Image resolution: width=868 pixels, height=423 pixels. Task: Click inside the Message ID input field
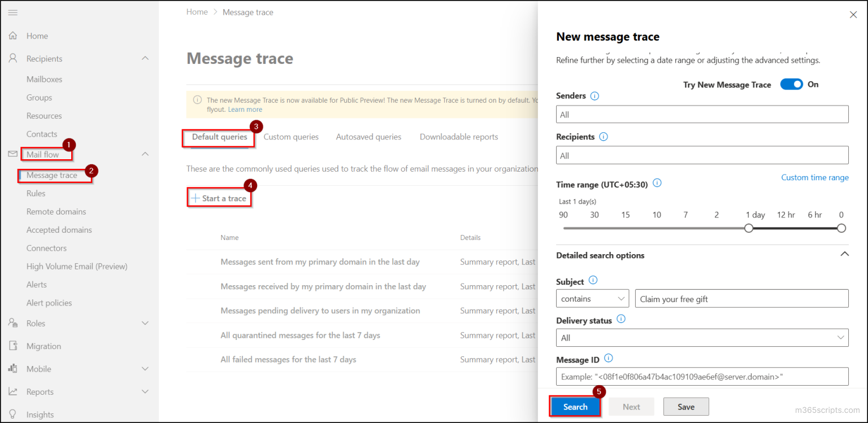tap(701, 376)
